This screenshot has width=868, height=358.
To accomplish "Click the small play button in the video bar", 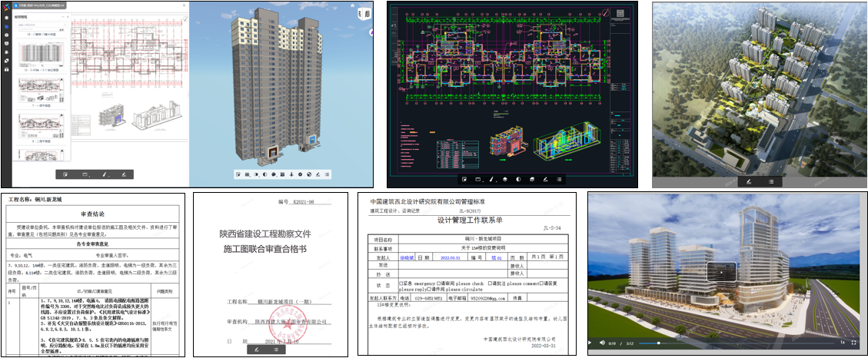I will point(590,343).
